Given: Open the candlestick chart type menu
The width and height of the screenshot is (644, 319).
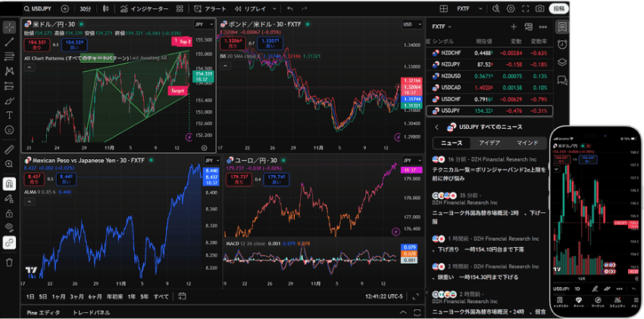Looking at the screenshot, I should coord(106,8).
